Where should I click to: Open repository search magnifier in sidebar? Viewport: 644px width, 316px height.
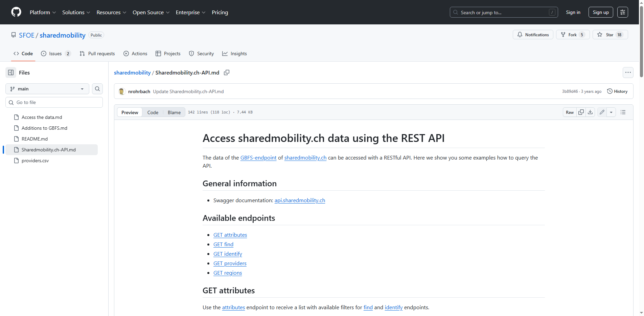[97, 89]
